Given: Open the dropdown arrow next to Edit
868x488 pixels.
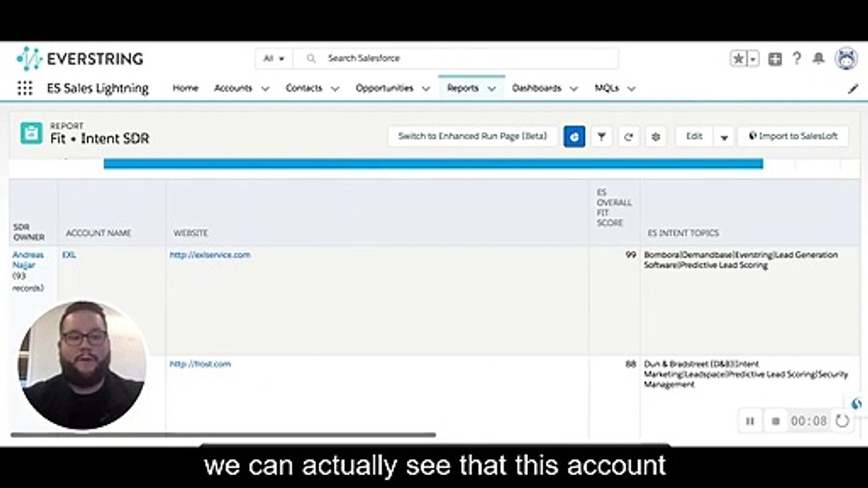Looking at the screenshot, I should pyautogui.click(x=724, y=137).
